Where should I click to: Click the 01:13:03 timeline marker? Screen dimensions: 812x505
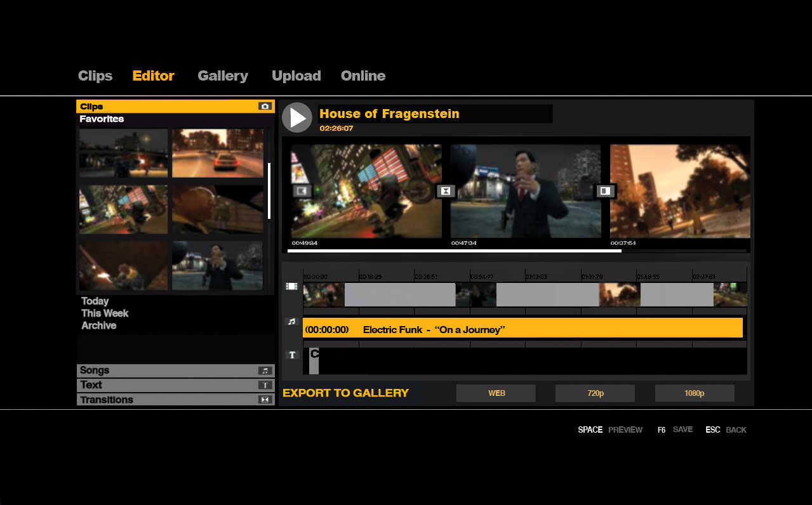point(537,277)
